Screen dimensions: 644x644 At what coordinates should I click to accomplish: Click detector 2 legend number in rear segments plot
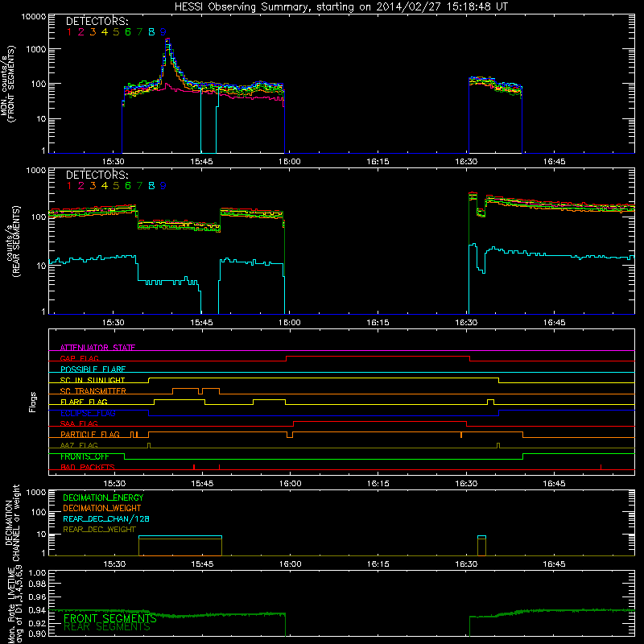[81, 186]
